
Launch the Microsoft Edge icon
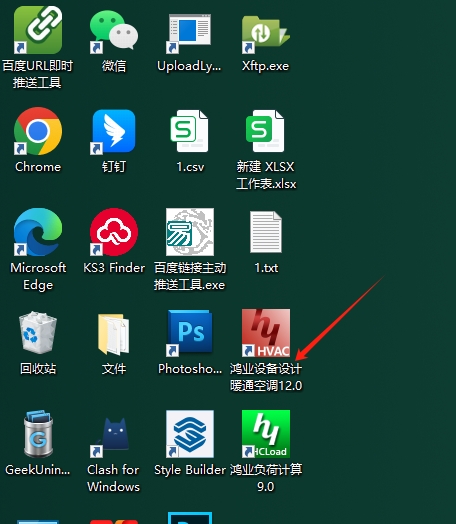pyautogui.click(x=38, y=232)
